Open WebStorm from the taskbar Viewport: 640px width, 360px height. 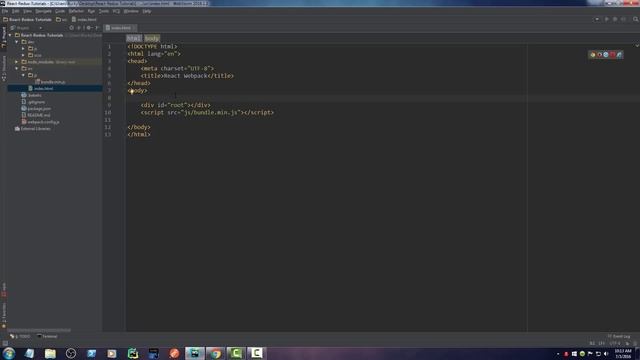195,353
